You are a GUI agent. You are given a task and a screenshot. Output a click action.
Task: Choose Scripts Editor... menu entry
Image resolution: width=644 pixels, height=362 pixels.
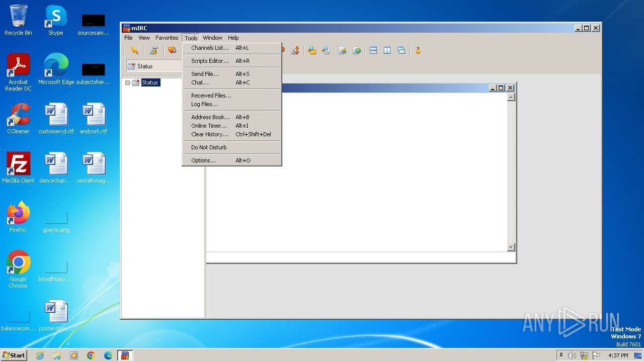coord(231,61)
